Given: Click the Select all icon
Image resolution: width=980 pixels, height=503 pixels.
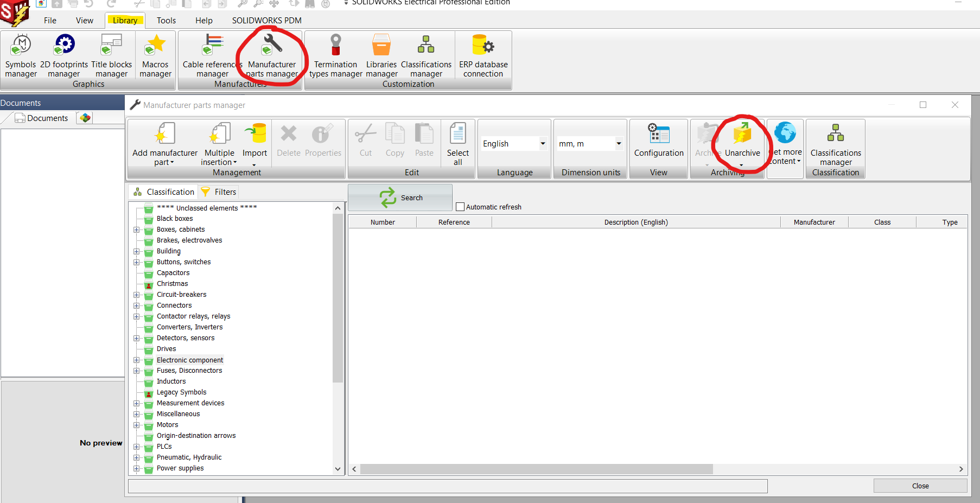Looking at the screenshot, I should 458,144.
